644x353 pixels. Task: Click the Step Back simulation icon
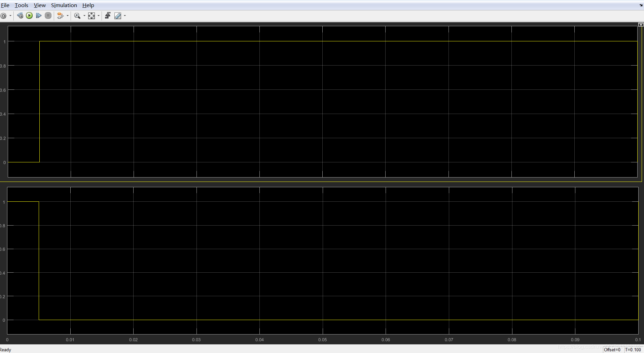point(20,15)
